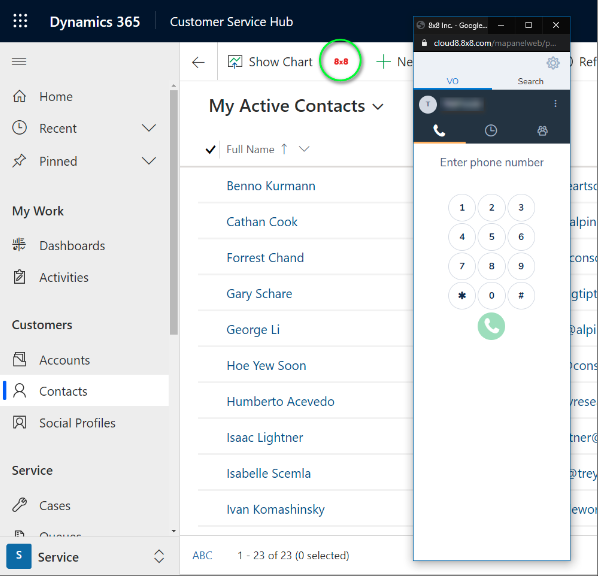Open contact Forrest Chand
Viewport: 599px width, 579px height.
(265, 257)
